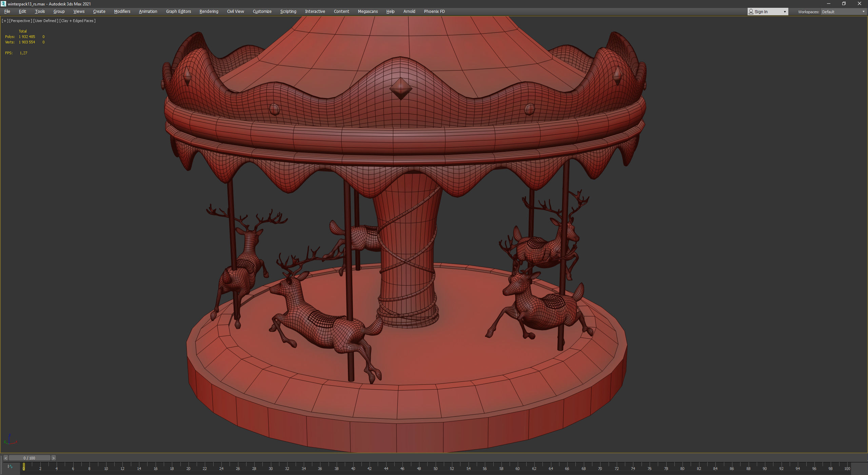Open Clay + Edged Faces shading menu
Image resolution: width=868 pixels, height=475 pixels.
(77, 21)
